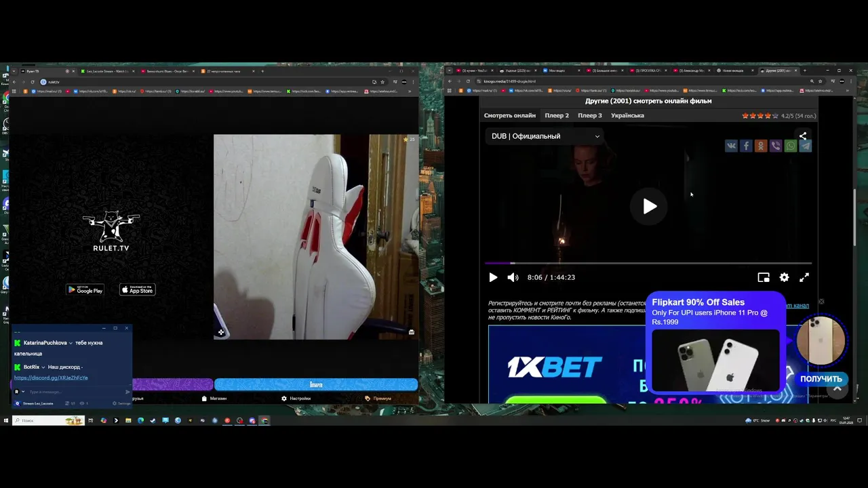Click the share icon on the player
Viewport: 868px width, 488px height.
[803, 136]
